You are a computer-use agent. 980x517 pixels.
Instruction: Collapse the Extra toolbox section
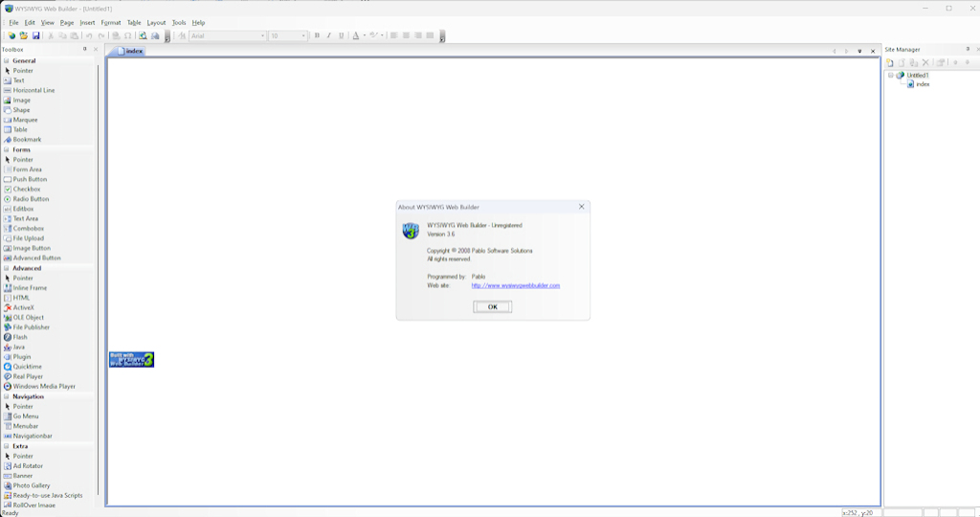coord(7,446)
